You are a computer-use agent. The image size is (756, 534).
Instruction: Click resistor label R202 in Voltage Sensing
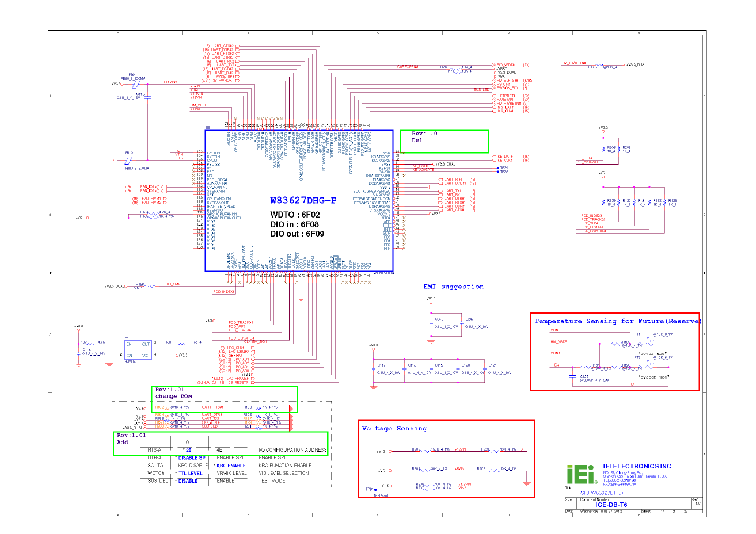point(416,449)
